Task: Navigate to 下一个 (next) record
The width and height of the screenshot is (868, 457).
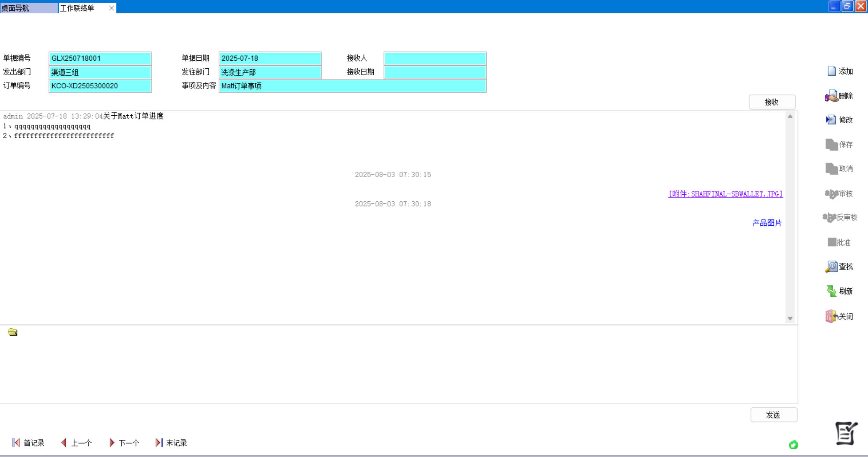Action: pyautogui.click(x=124, y=443)
